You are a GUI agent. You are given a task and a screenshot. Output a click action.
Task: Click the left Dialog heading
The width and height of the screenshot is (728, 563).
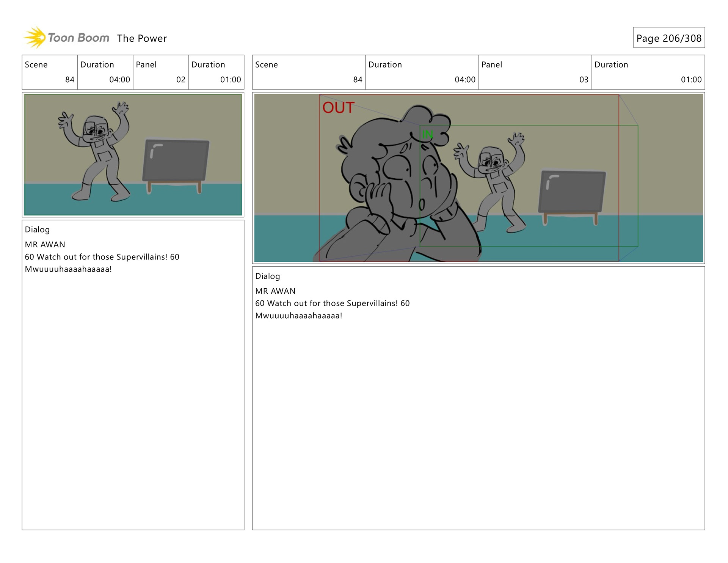tap(37, 230)
